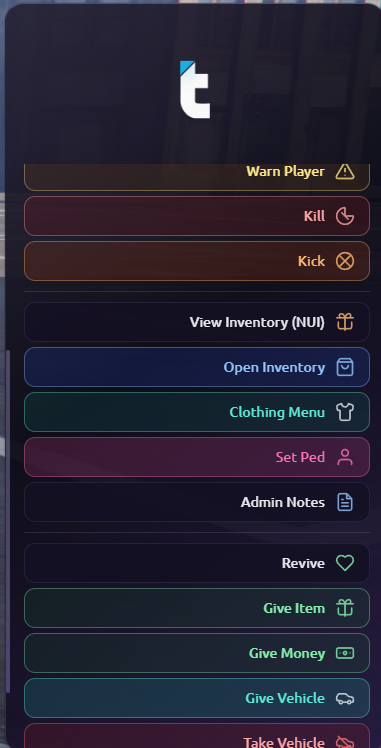
Task: Click the menu's vertical scrollbar thumb
Action: pyautogui.click(x=8, y=521)
